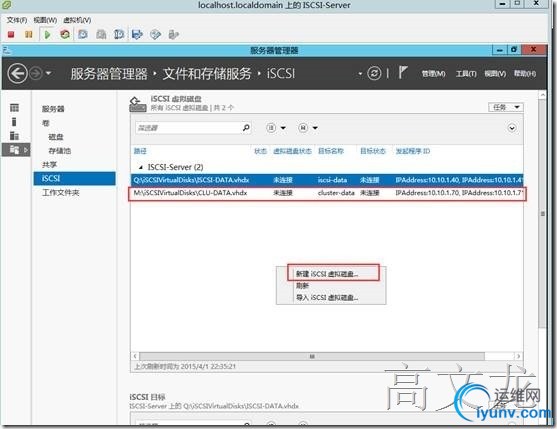
Task: Open the 文件(F) menu in the VM window
Action: [17, 20]
